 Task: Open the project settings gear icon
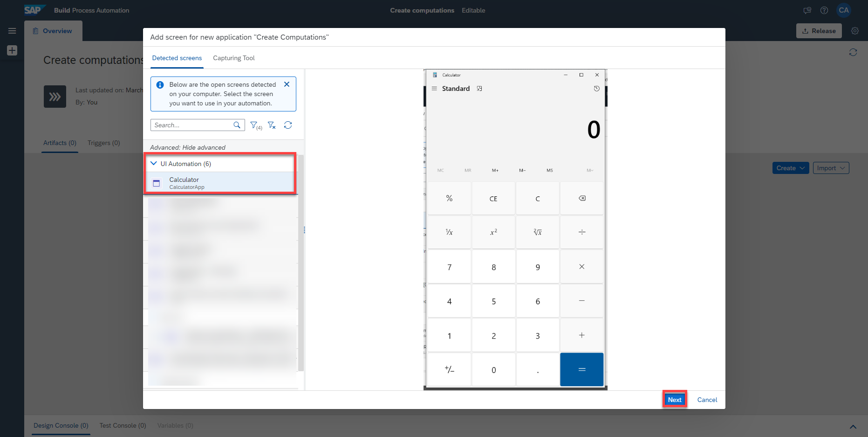(x=855, y=31)
